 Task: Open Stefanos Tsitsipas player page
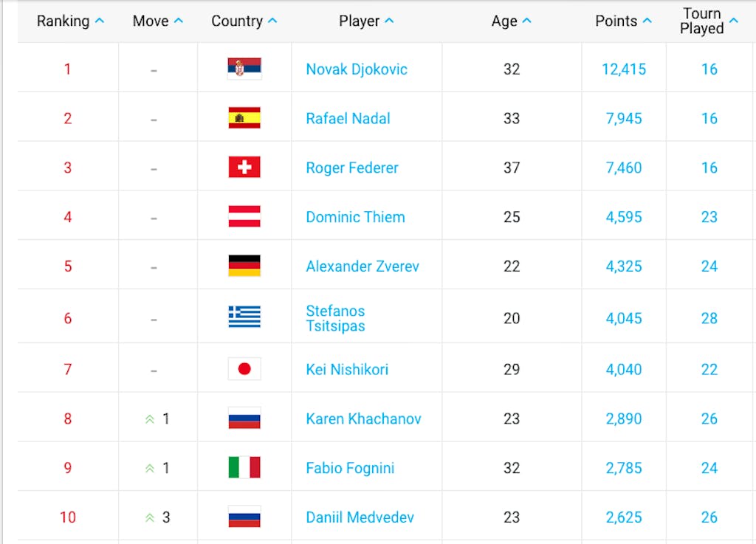[336, 318]
